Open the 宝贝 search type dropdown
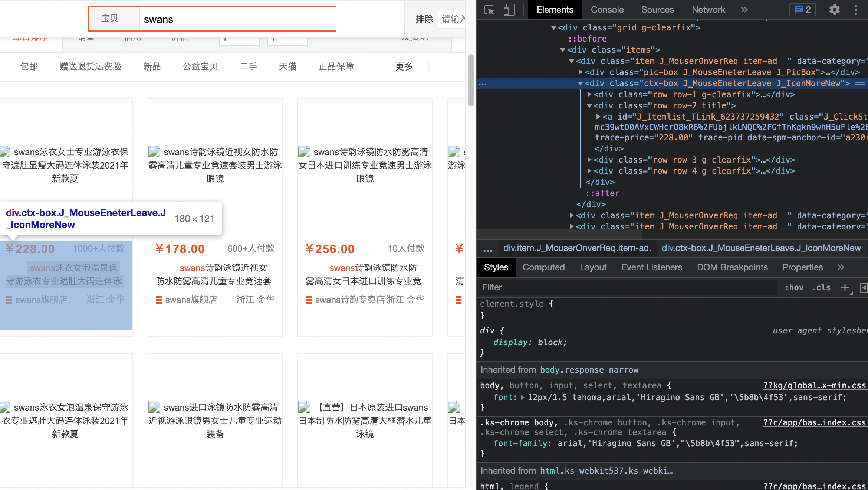 click(x=114, y=19)
